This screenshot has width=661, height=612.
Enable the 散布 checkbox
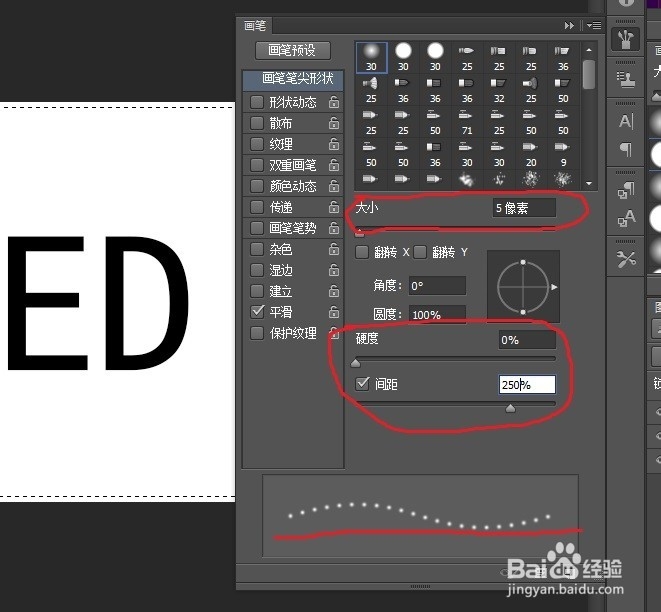[257, 123]
